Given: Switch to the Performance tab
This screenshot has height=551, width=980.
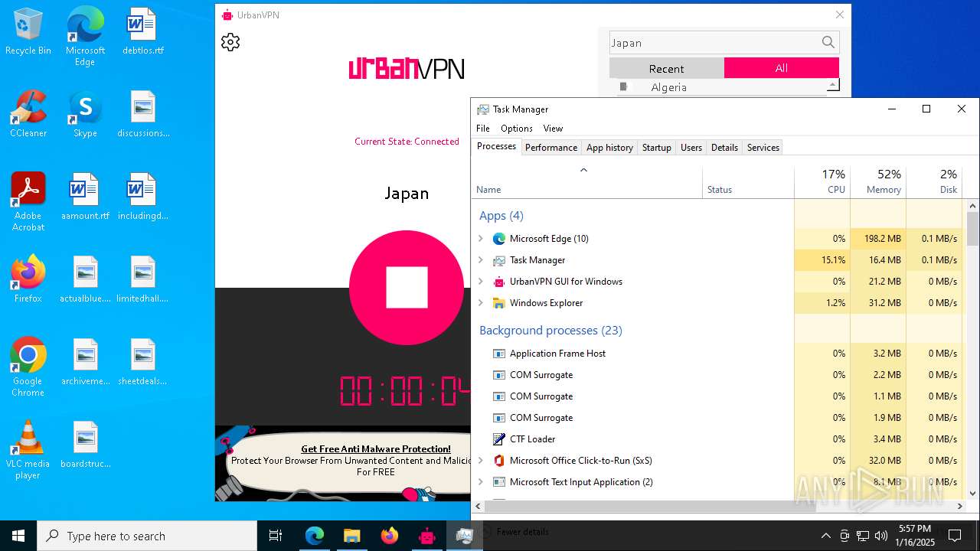Looking at the screenshot, I should [x=551, y=148].
